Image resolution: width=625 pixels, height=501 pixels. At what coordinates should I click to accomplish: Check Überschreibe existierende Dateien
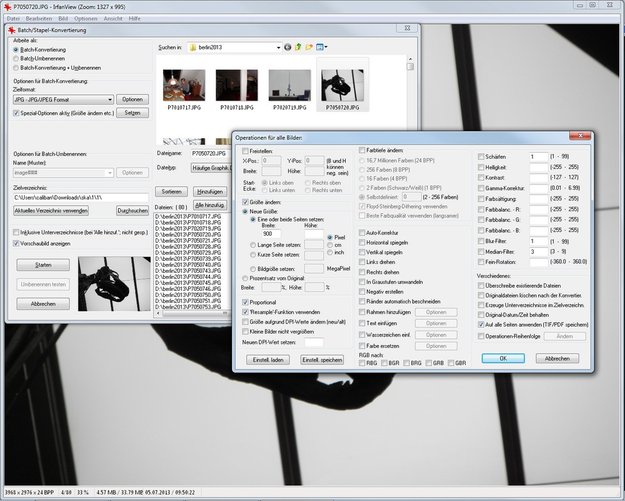[x=481, y=286]
